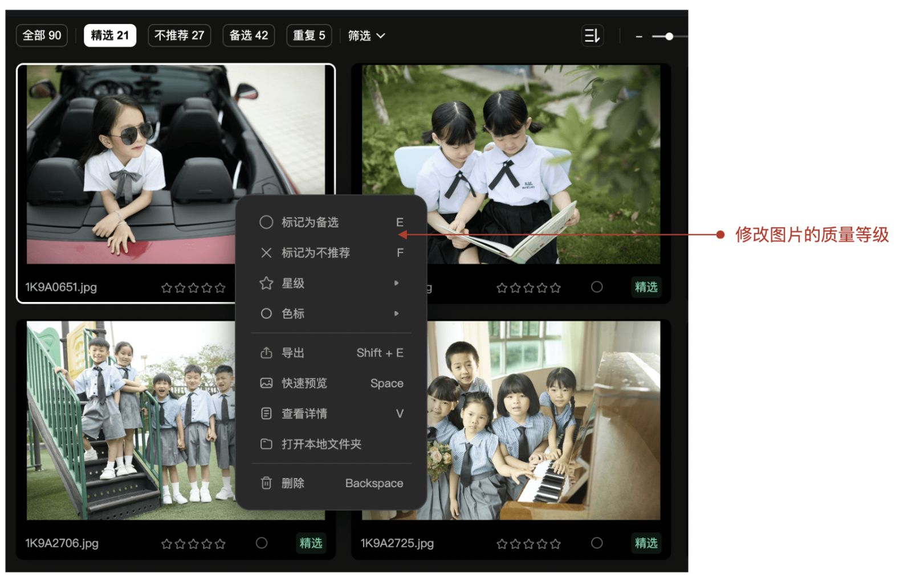Expand the 星级 submenu arrow
The image size is (912, 588).
coord(396,283)
